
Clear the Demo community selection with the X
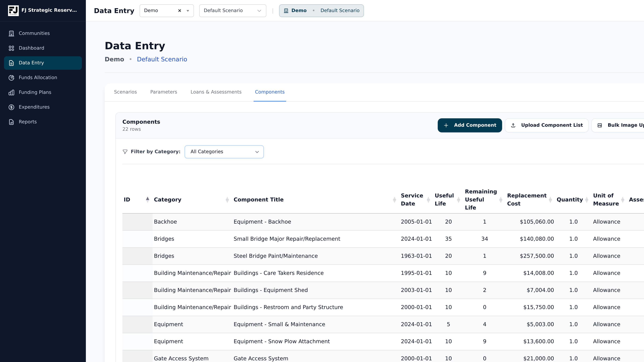[179, 11]
